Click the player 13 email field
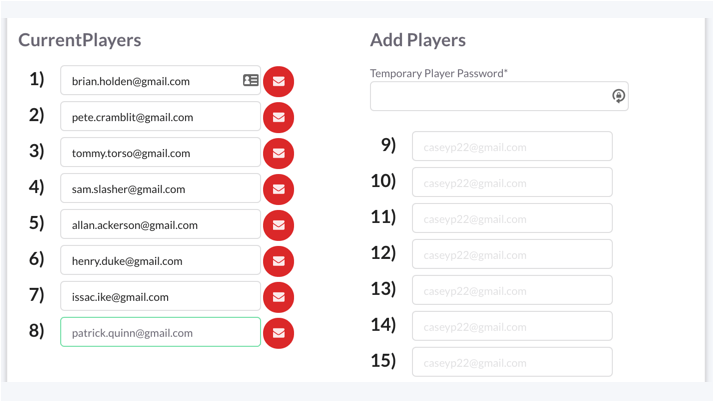 512,290
